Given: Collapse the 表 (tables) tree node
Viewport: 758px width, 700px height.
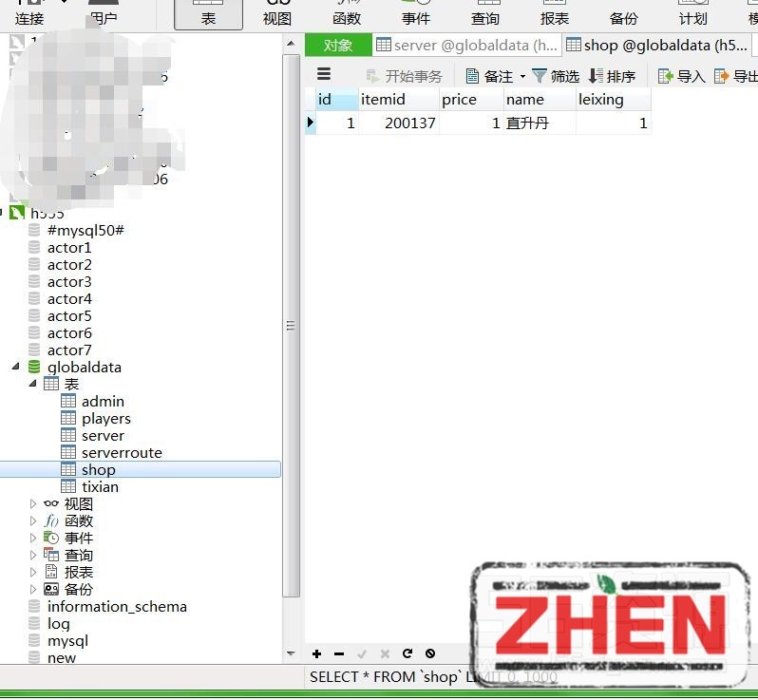Looking at the screenshot, I should click(x=33, y=385).
